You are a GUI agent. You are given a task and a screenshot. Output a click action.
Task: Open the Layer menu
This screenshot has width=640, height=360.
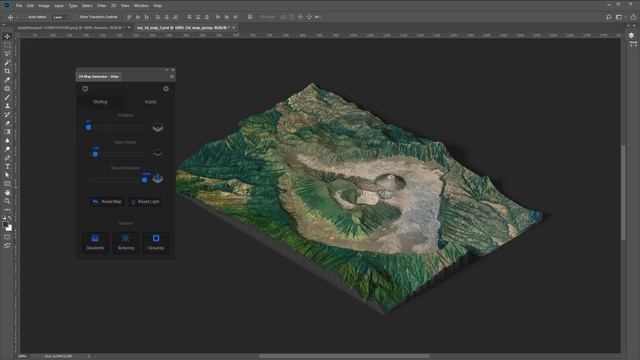coord(59,6)
